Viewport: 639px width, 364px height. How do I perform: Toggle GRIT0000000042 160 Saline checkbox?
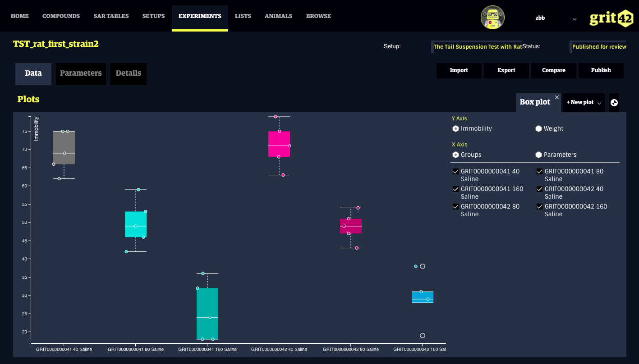(x=539, y=207)
